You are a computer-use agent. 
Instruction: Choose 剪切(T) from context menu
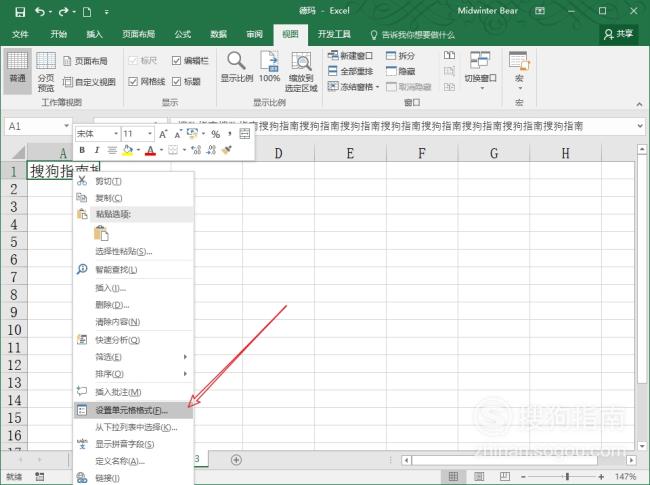[x=133, y=181]
